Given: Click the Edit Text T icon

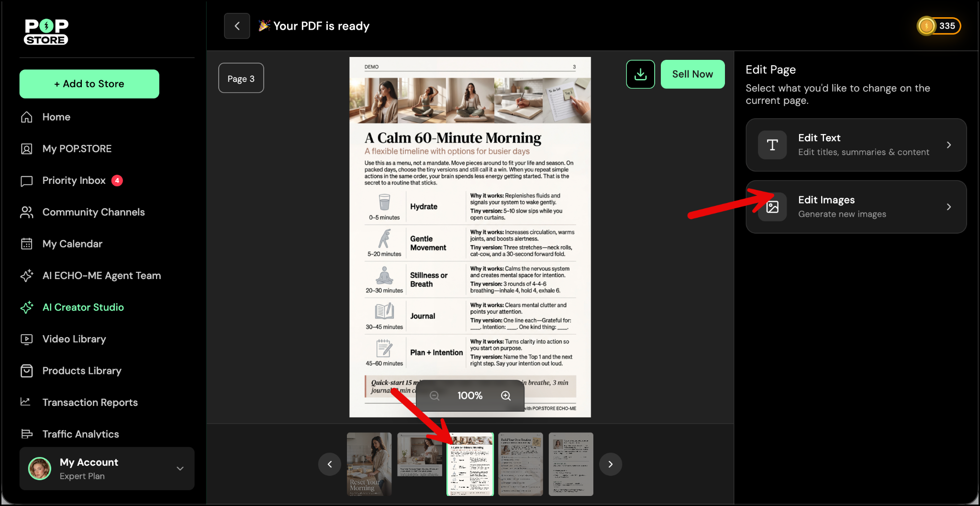Looking at the screenshot, I should pyautogui.click(x=772, y=145).
